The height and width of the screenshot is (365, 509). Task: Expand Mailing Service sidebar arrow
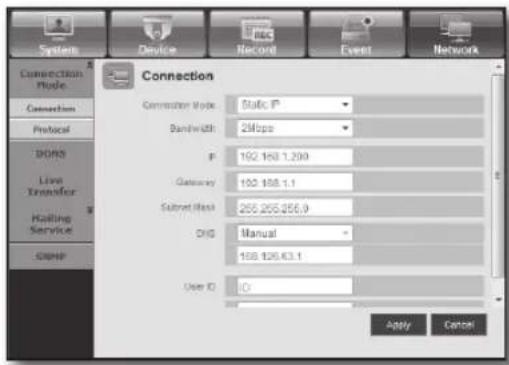90,210
